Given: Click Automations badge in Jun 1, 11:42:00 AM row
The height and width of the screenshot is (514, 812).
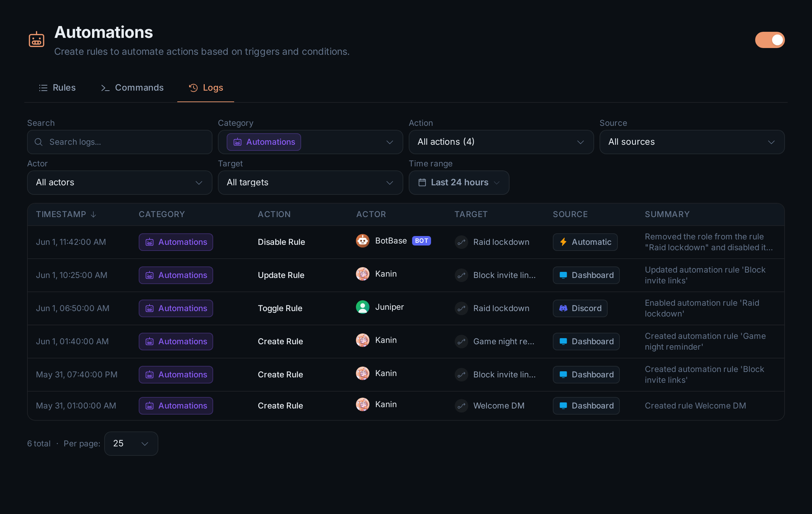Looking at the screenshot, I should tap(176, 242).
